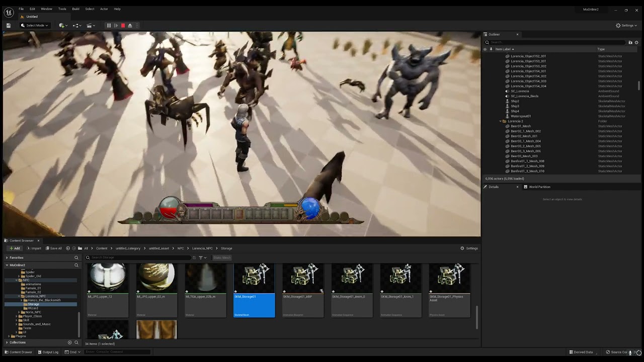Pause the play-in-editor simulation
The height and width of the screenshot is (362, 644).
109,26
